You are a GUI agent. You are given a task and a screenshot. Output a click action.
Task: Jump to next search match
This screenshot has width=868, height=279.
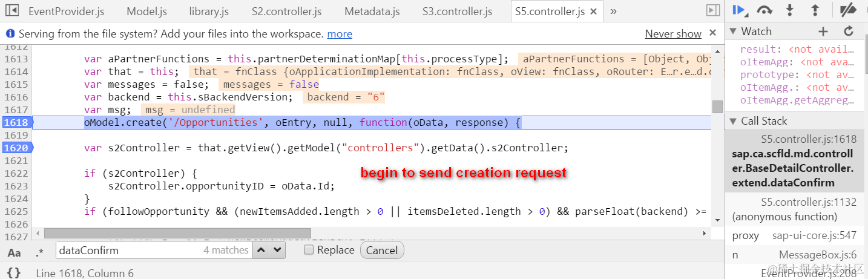click(x=277, y=250)
